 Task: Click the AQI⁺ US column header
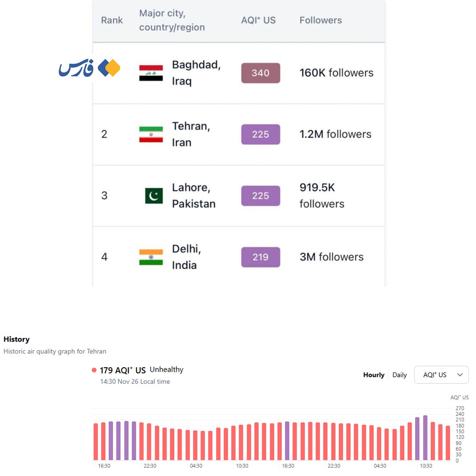click(258, 20)
